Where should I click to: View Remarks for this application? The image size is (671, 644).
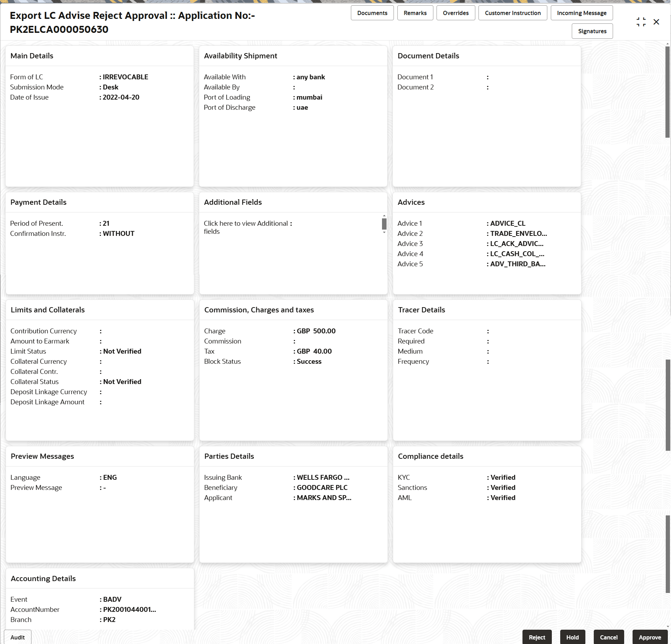click(x=415, y=13)
